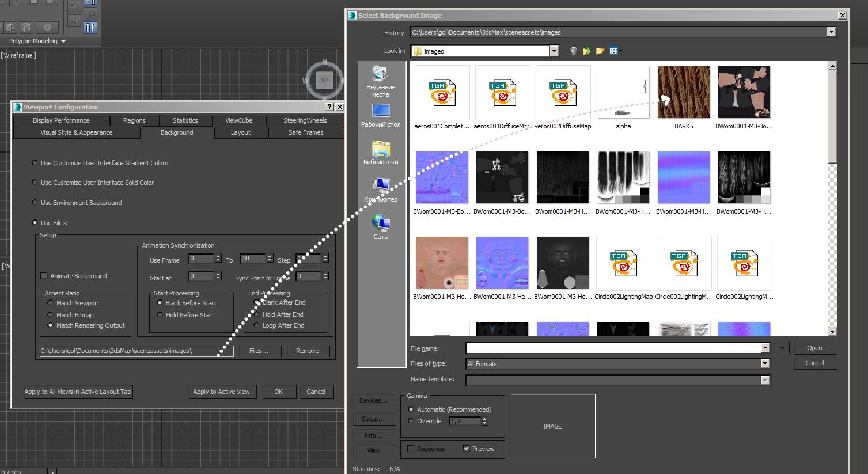Viewport: 868px width, 474px height.
Task: Switch to the Regions tab
Action: tap(134, 120)
